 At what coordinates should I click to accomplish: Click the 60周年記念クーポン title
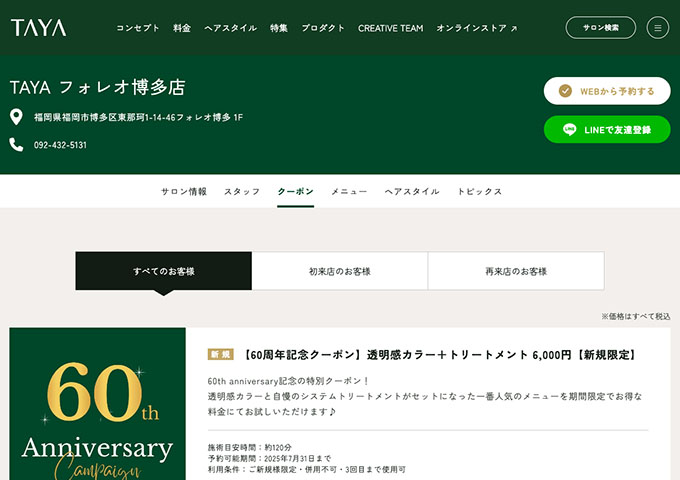439,355
